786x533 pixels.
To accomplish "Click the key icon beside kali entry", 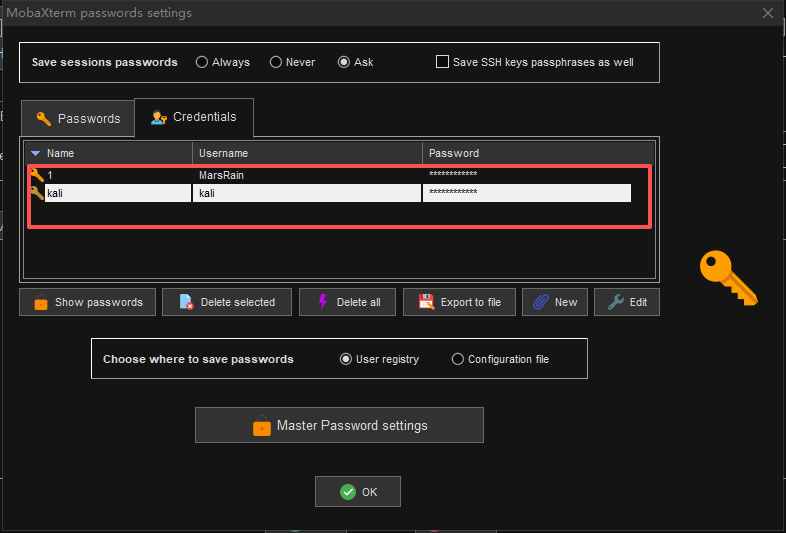I will [x=36, y=193].
